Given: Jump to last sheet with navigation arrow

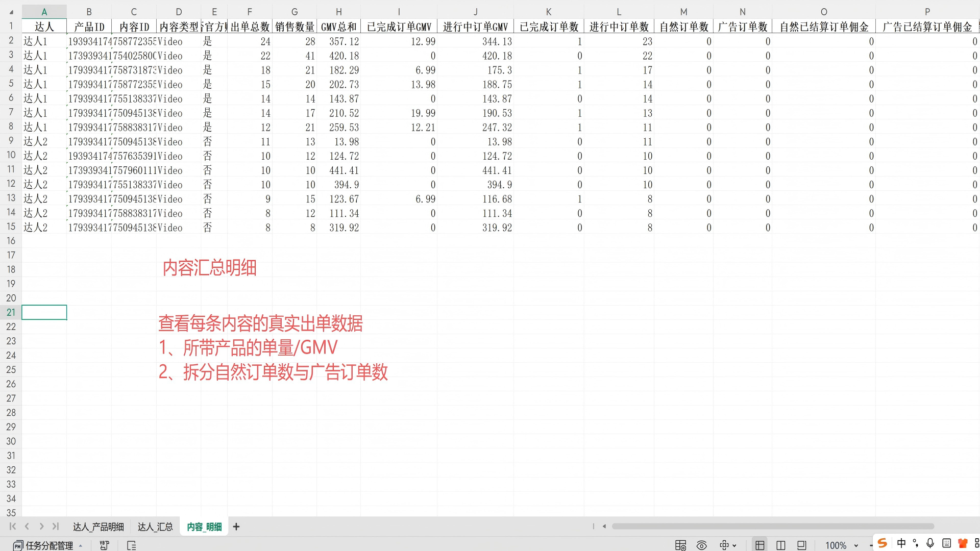Looking at the screenshot, I should (x=56, y=527).
